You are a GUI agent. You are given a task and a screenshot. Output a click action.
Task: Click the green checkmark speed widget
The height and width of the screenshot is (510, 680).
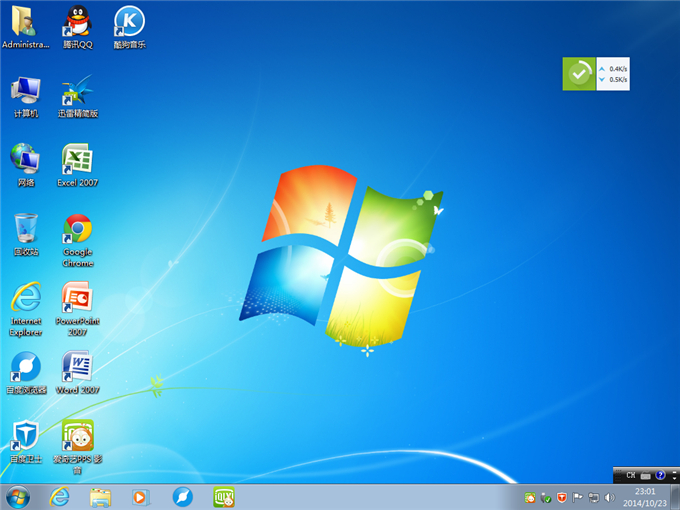click(578, 73)
